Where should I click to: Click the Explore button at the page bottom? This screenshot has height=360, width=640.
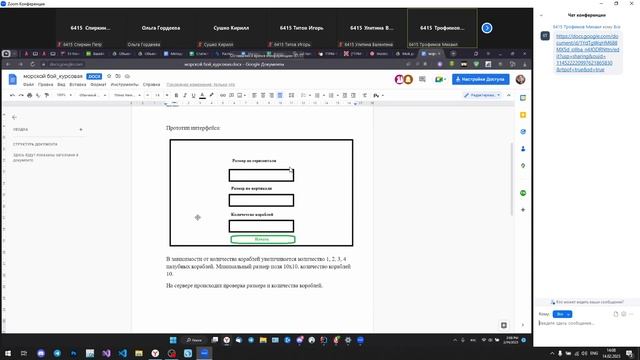(x=504, y=325)
